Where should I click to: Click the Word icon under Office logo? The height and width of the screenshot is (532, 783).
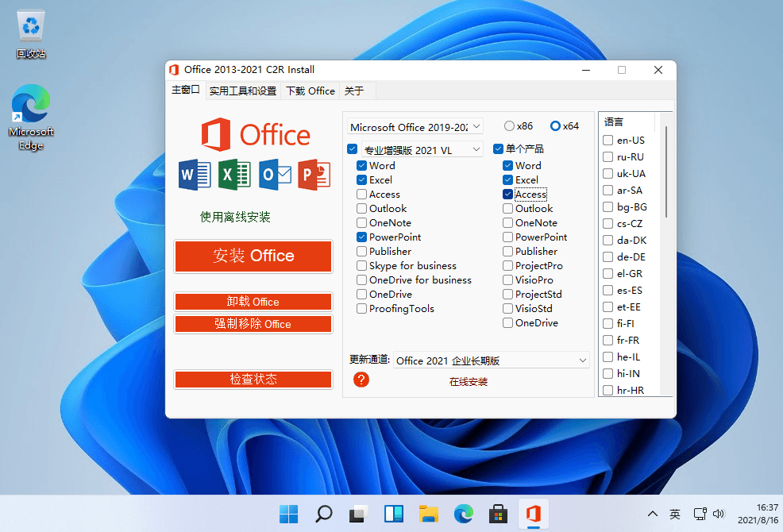click(x=195, y=175)
